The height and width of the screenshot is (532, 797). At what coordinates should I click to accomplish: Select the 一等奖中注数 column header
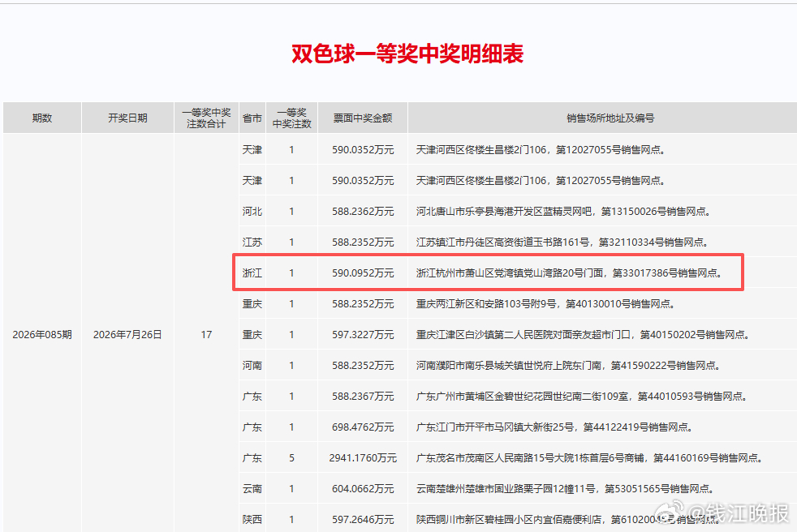[291, 118]
